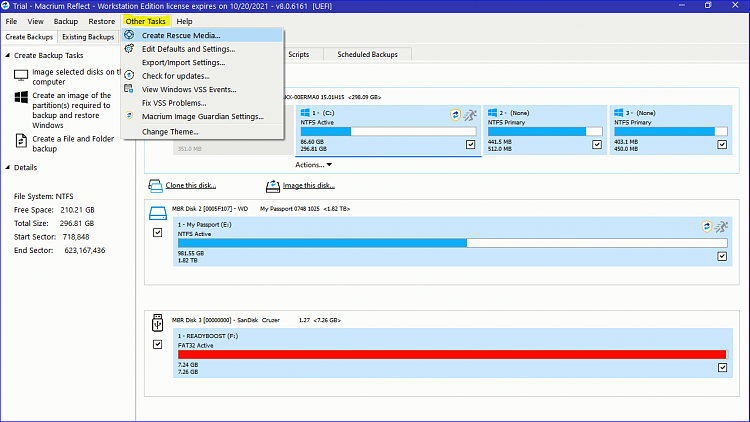The height and width of the screenshot is (422, 750).
Task: Click the Windows logo icon for image partitions task
Action: pyautogui.click(x=21, y=97)
